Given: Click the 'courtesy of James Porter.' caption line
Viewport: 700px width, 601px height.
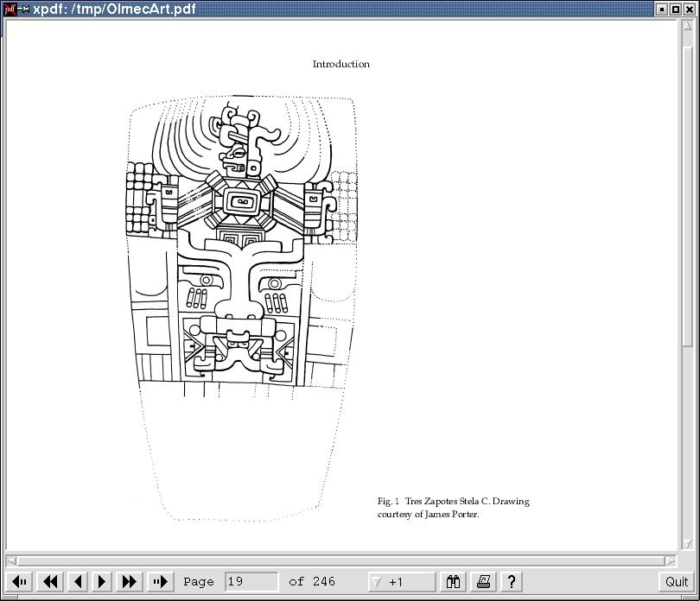Looking at the screenshot, I should tap(428, 514).
